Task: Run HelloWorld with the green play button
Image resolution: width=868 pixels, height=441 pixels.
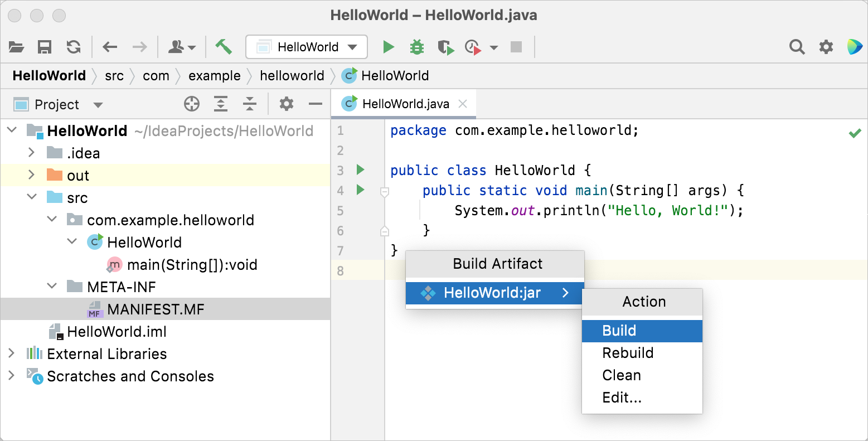Action: 389,47
